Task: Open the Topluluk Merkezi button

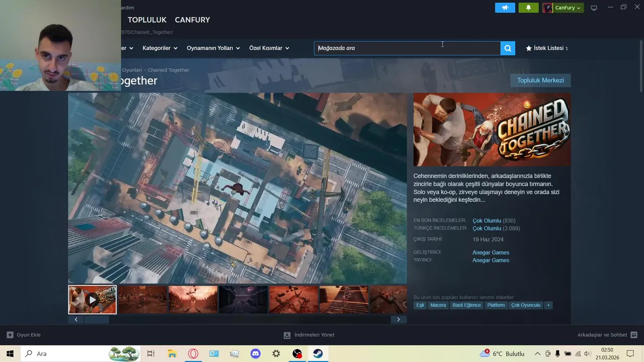Action: coord(540,80)
